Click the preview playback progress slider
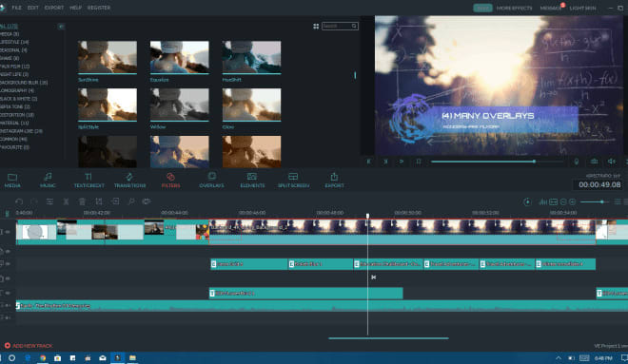Screen dimensions: 628x364 497,162
